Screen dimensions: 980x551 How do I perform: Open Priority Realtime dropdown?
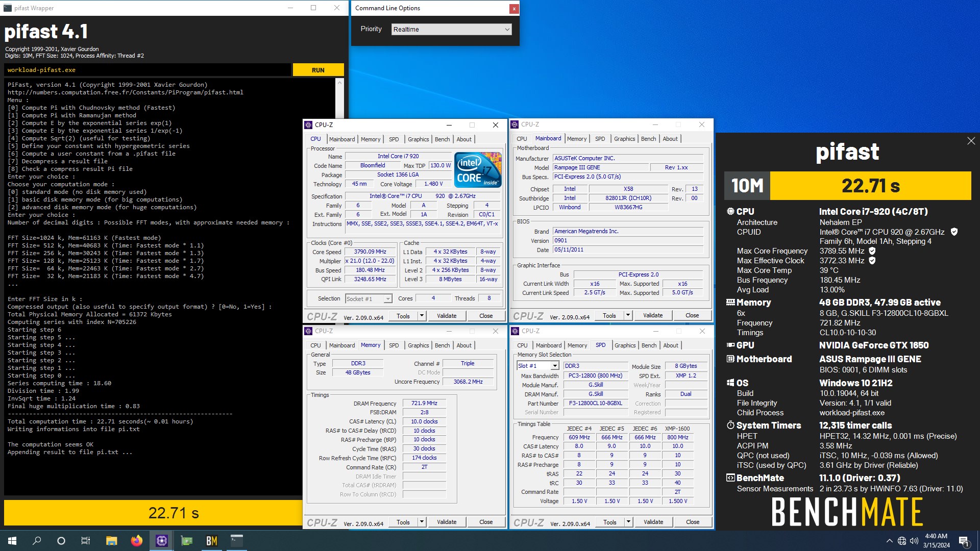tap(451, 29)
